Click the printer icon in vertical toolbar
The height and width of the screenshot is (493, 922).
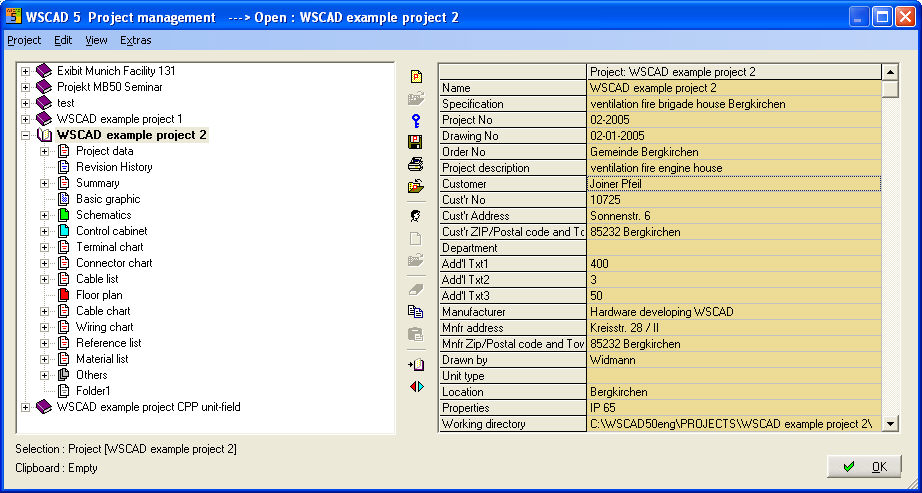point(416,165)
